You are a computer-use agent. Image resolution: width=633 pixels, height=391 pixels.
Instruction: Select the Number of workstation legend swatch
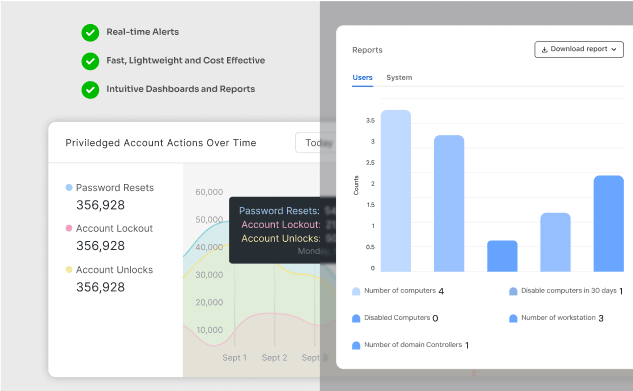coord(513,318)
